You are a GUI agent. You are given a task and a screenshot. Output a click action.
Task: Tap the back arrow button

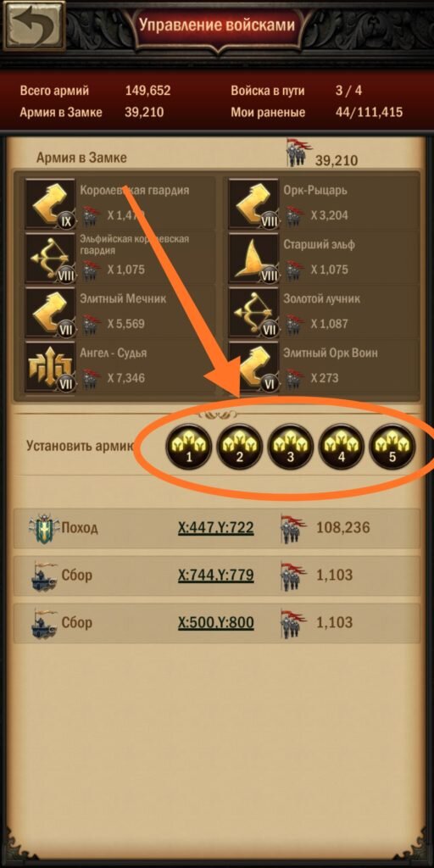(x=34, y=25)
